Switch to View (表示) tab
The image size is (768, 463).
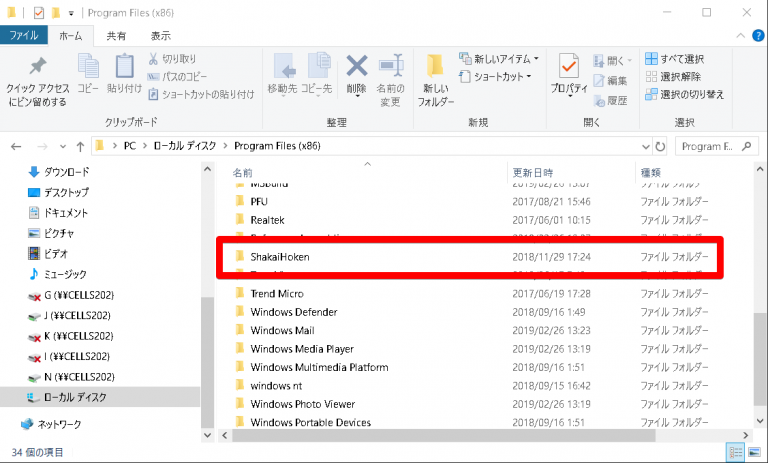[161, 35]
